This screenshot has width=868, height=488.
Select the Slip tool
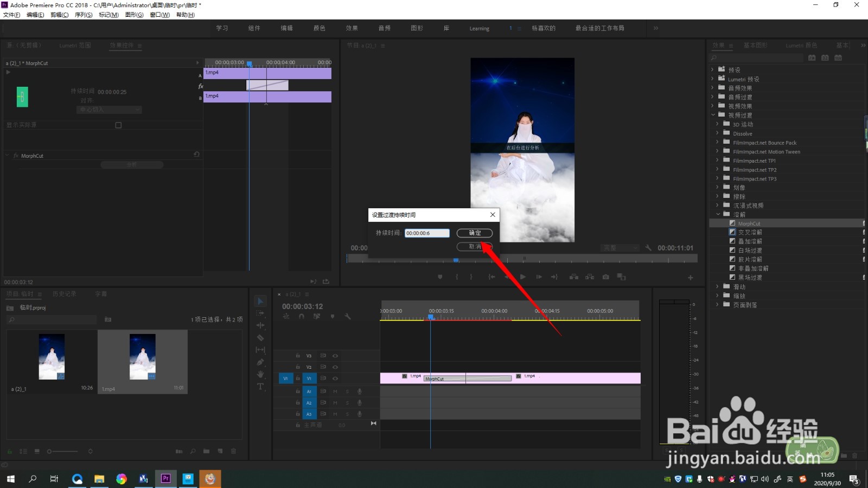pos(260,350)
